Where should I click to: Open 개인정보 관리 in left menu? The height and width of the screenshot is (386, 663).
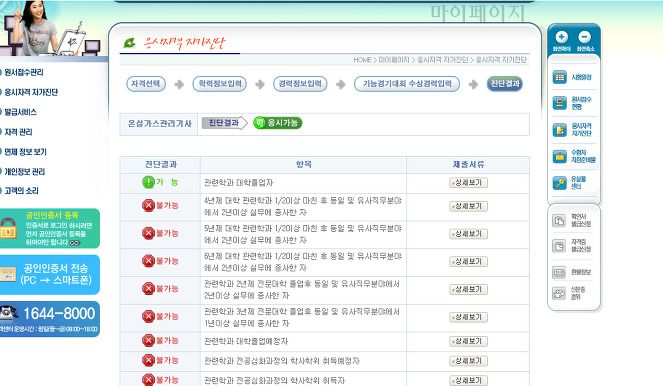[25, 172]
